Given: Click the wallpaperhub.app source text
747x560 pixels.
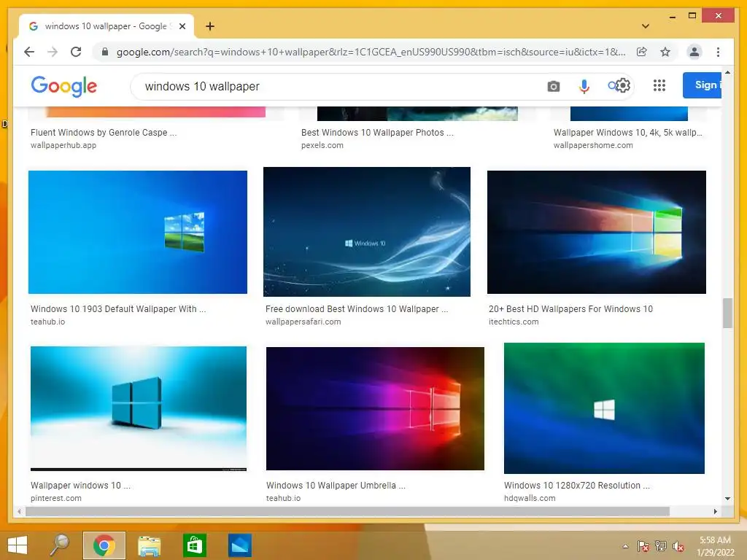Looking at the screenshot, I should click(x=63, y=145).
